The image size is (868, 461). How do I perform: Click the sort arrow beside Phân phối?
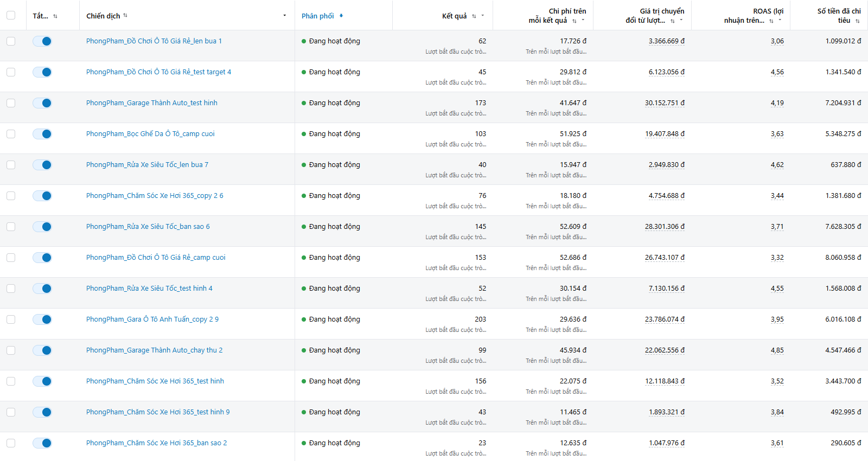pyautogui.click(x=341, y=16)
